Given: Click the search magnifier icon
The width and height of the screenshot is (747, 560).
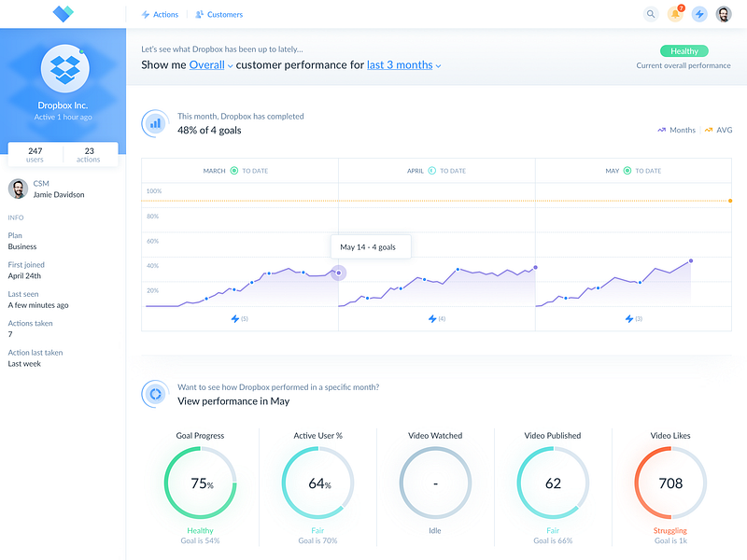Looking at the screenshot, I should [650, 14].
